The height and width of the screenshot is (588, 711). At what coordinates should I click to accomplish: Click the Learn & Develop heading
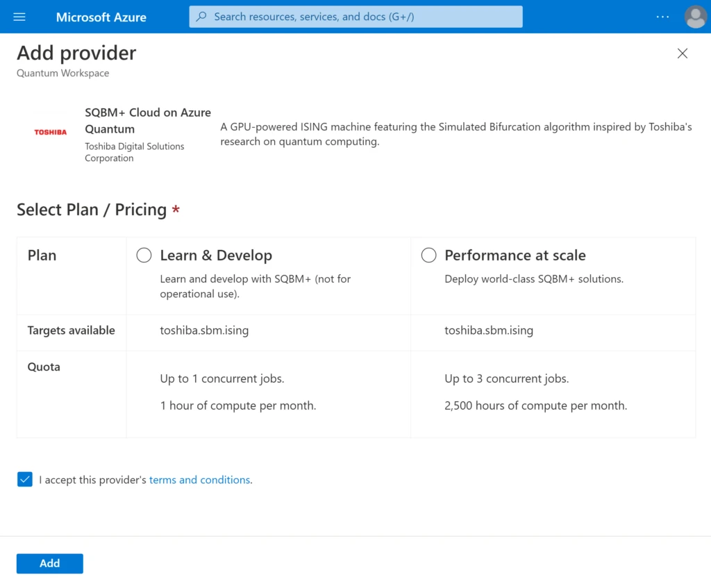216,255
